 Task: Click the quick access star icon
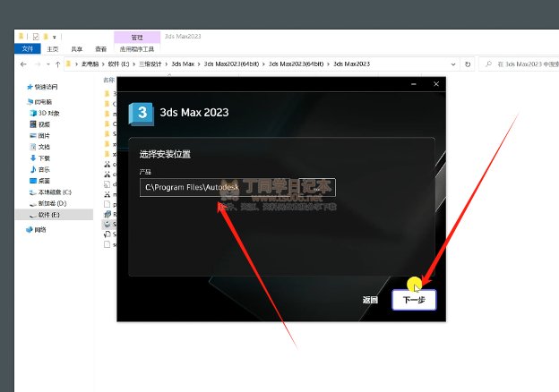(30, 87)
